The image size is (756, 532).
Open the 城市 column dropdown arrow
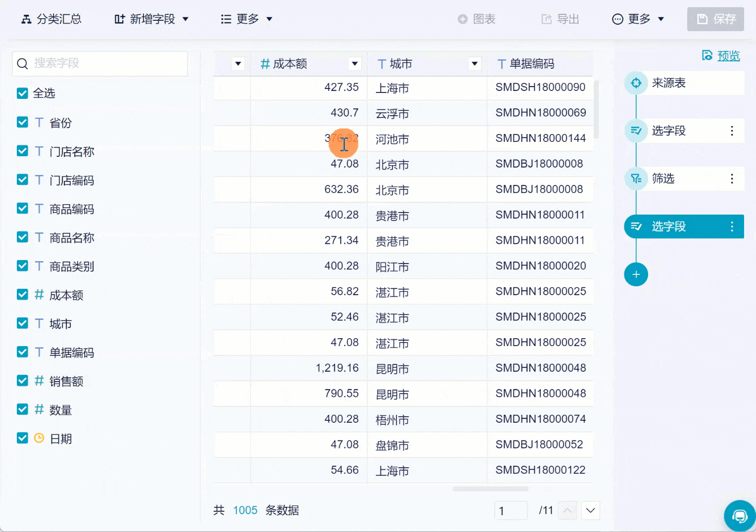[474, 64]
